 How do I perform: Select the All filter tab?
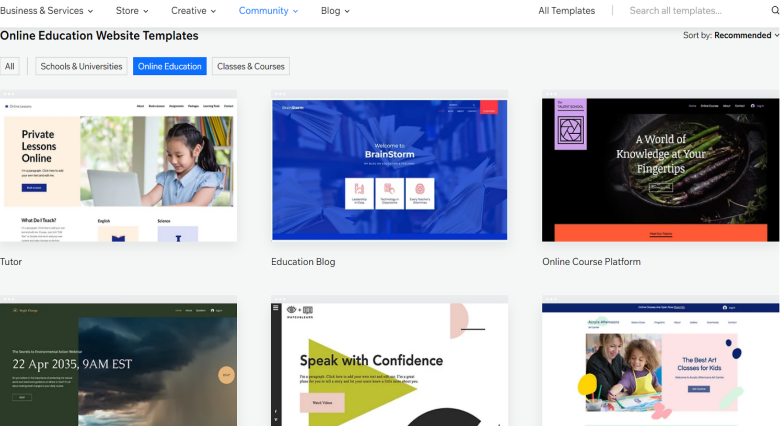[x=9, y=66]
